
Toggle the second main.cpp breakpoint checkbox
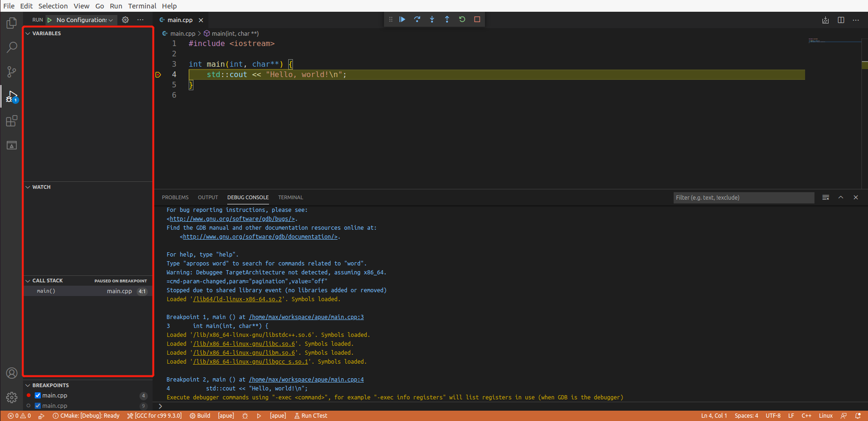coord(38,406)
